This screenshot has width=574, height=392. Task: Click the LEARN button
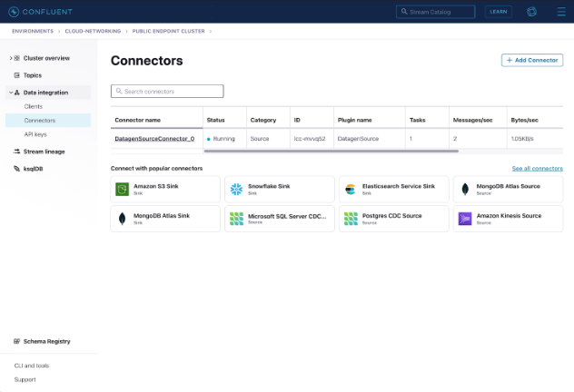pos(499,12)
